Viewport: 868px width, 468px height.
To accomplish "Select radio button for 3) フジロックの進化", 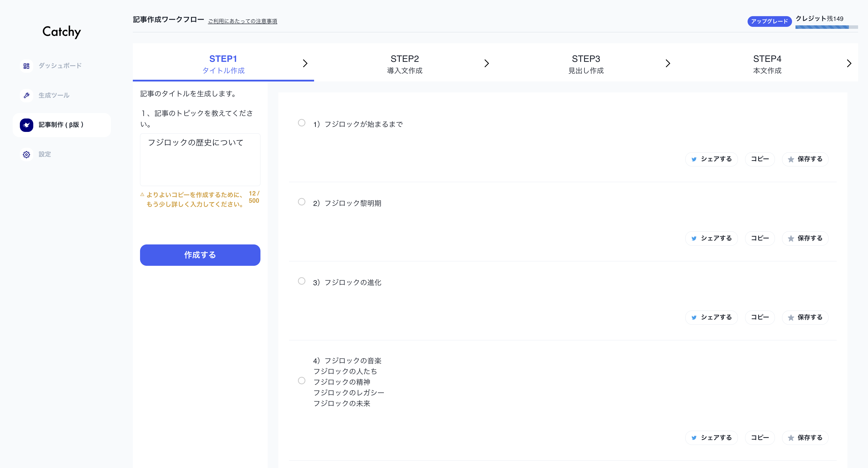I will coord(302,281).
